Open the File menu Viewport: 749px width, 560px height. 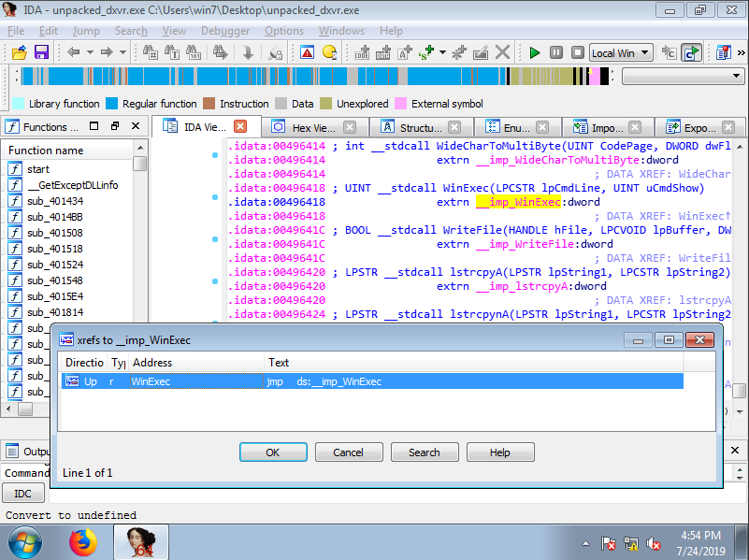point(16,31)
